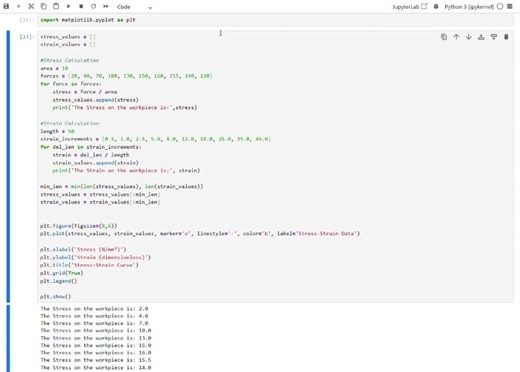Collapse the output via its blue bar
Viewport: 520px width, 372px height.
(x=8, y=338)
